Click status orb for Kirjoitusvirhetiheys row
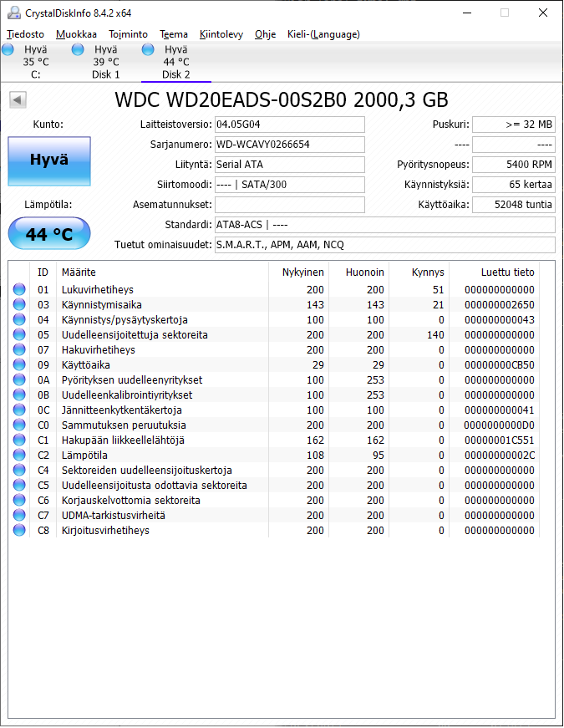This screenshot has width=564, height=728. point(19,530)
